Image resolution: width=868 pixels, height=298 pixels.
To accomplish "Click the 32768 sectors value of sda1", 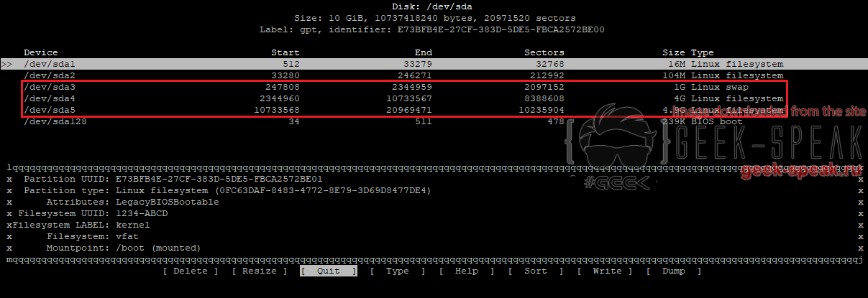I will pos(550,64).
